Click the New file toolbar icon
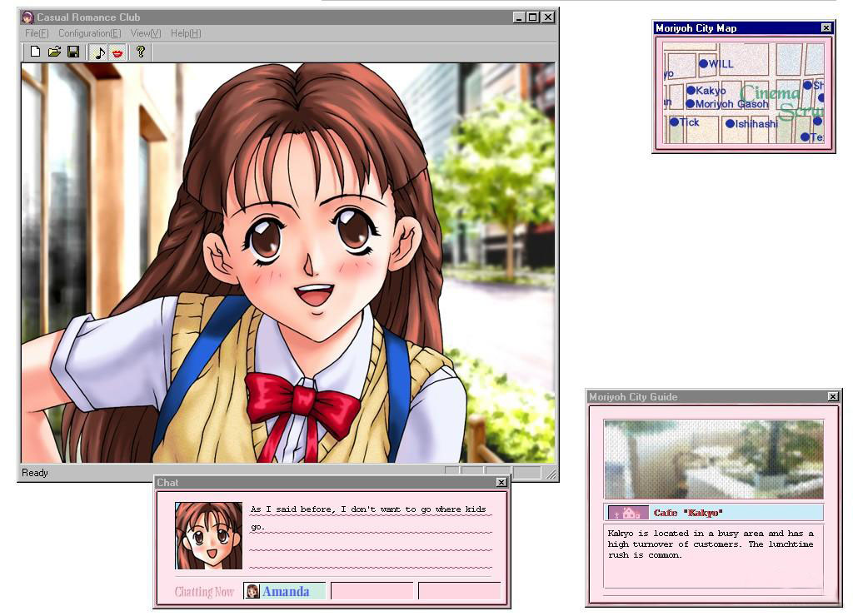This screenshot has height=616, width=853. point(35,52)
